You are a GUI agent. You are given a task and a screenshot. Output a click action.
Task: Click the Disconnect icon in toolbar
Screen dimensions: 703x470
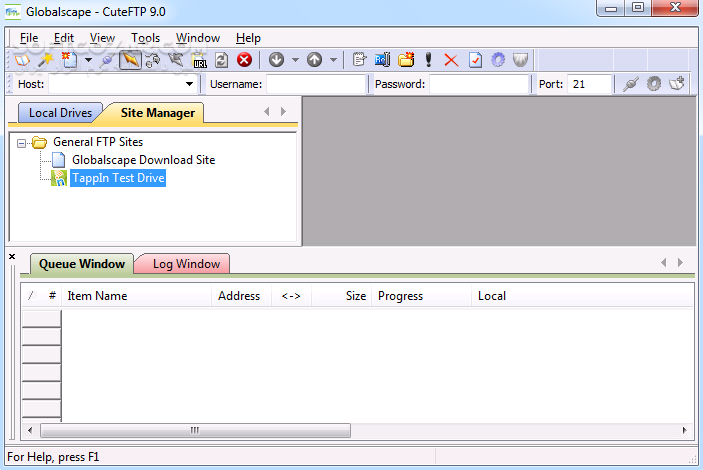[x=152, y=60]
